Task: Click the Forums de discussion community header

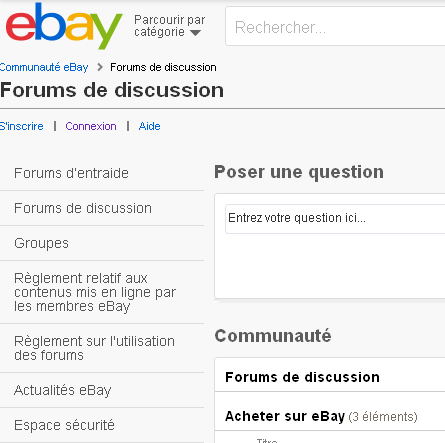Action: coord(302,377)
